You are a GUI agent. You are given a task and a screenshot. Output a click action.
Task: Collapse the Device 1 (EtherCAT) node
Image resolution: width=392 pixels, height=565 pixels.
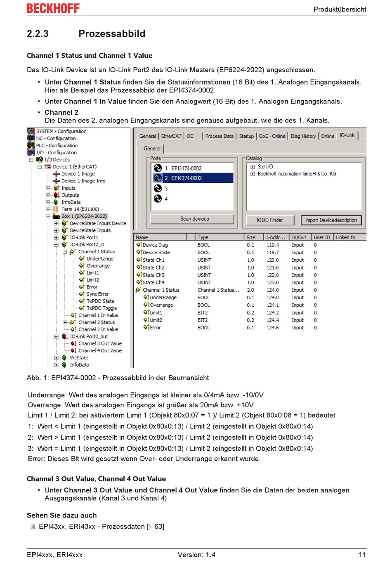[40, 167]
